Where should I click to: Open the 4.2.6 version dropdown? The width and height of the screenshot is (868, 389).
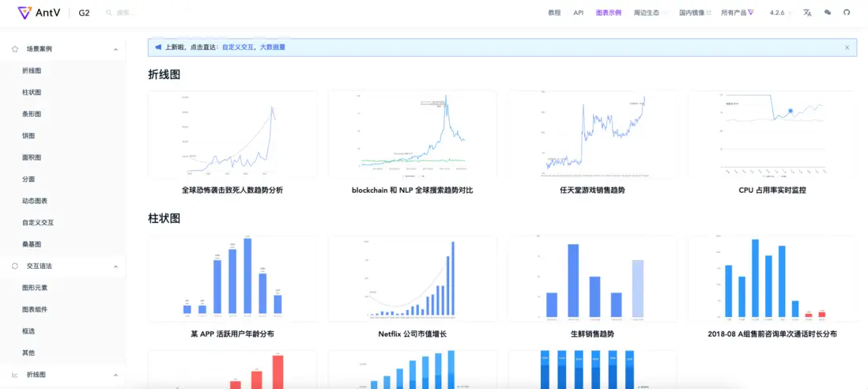(x=780, y=12)
